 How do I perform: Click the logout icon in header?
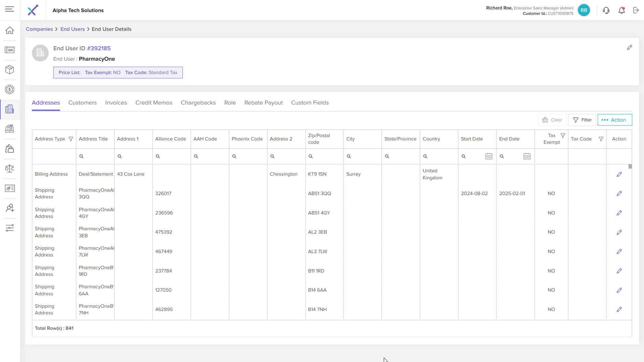[636, 10]
